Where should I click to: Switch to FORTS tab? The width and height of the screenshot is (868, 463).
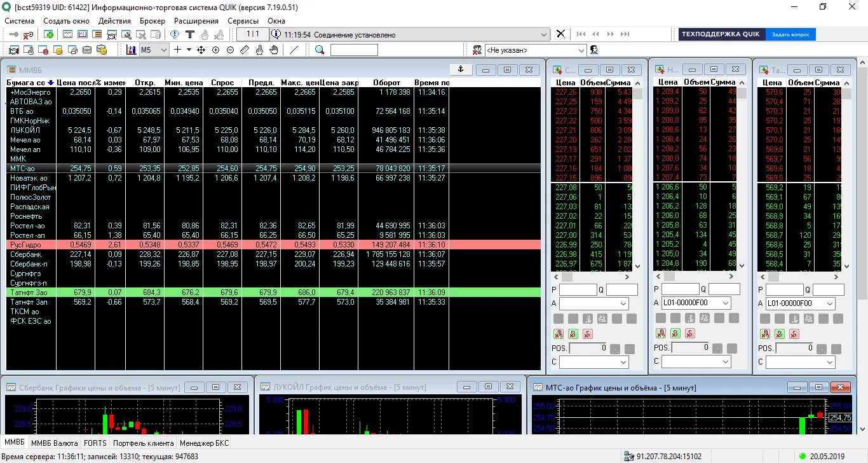[x=95, y=443]
